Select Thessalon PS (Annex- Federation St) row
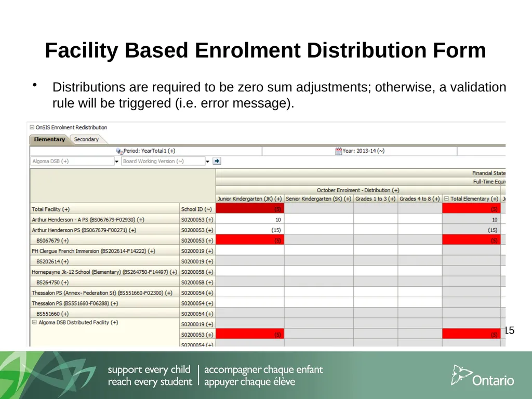The width and height of the screenshot is (532, 399). click(x=104, y=293)
